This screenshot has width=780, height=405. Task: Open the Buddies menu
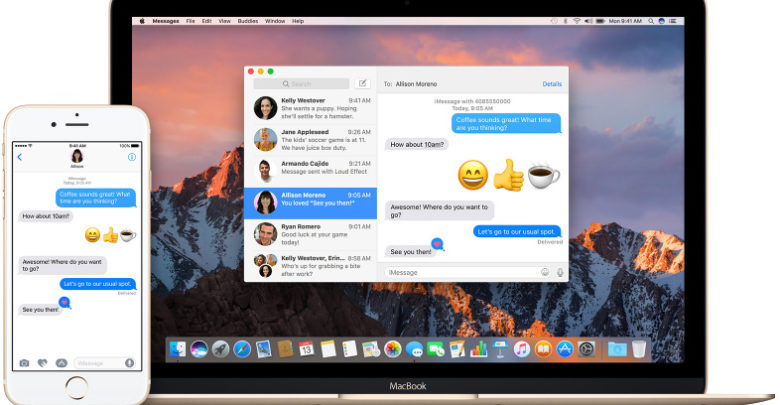click(x=248, y=21)
